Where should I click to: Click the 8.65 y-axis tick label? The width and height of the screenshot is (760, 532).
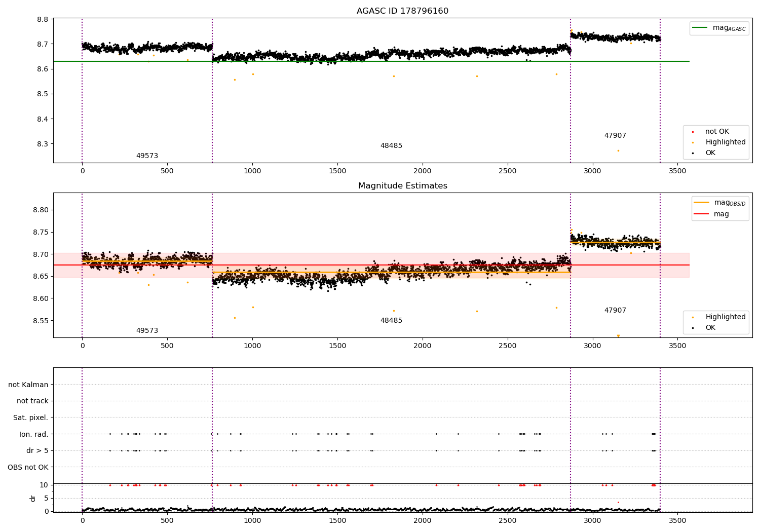41,277
